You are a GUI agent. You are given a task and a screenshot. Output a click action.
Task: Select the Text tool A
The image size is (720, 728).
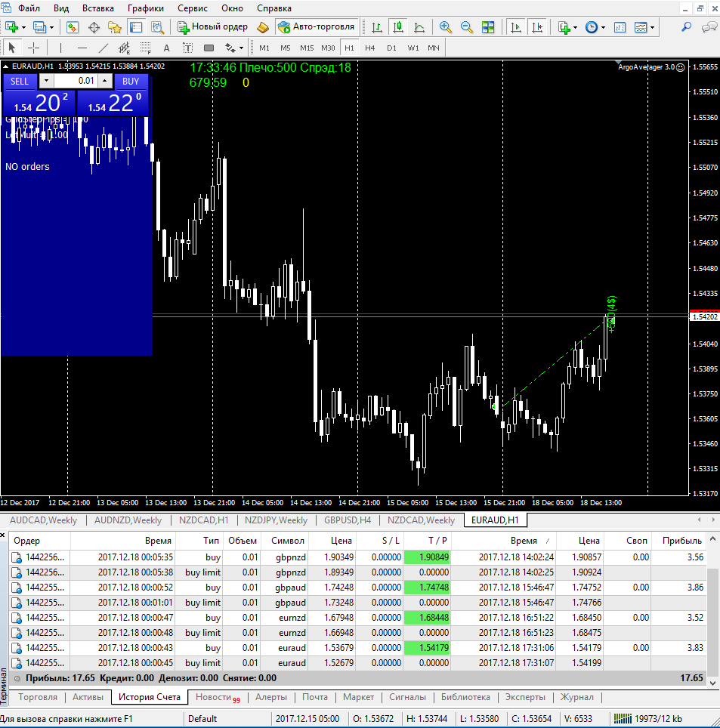coord(167,48)
